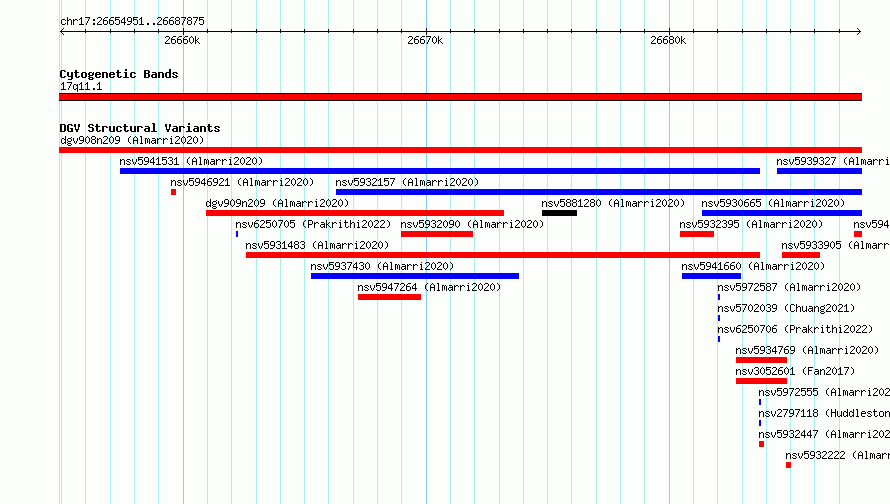Select the nsv6250706 (Prakrithi2022) label
Image resolution: width=890 pixels, height=504 pixels.
[795, 329]
